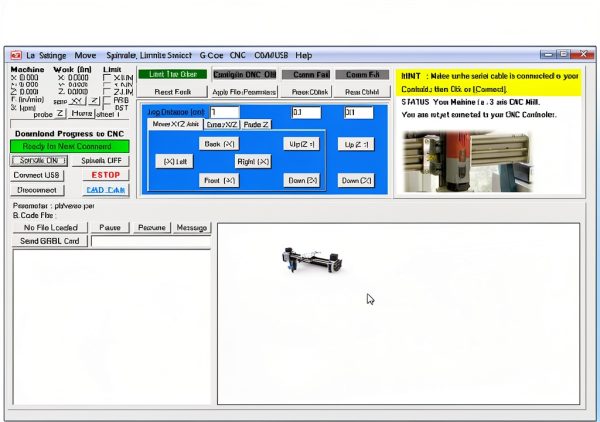Turn the spindle ON
The height and width of the screenshot is (422, 600).
tap(39, 160)
